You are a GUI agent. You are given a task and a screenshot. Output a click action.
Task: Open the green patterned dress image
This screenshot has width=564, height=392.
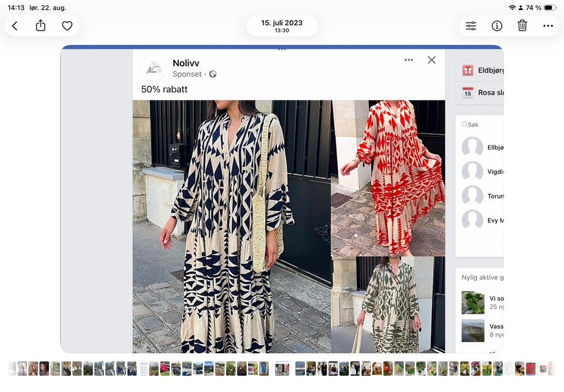388,305
